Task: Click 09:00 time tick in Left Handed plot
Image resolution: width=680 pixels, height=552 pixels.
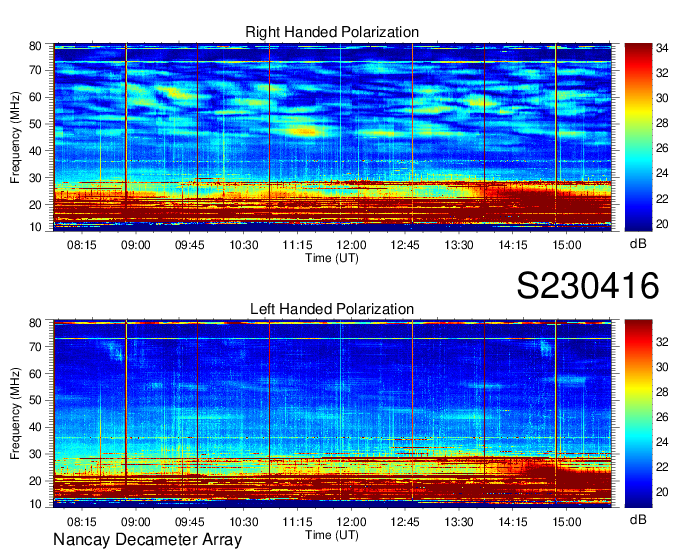Action: (x=136, y=522)
